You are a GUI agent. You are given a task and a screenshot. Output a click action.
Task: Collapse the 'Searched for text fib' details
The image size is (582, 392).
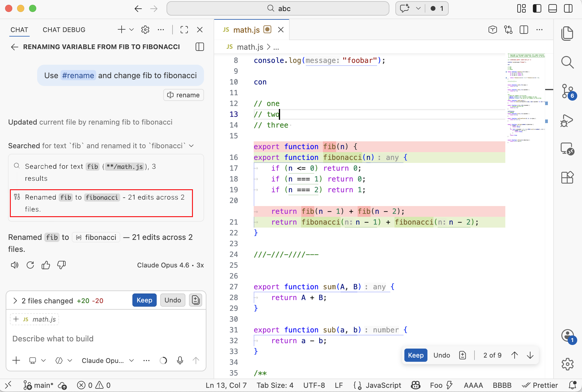[x=192, y=146]
